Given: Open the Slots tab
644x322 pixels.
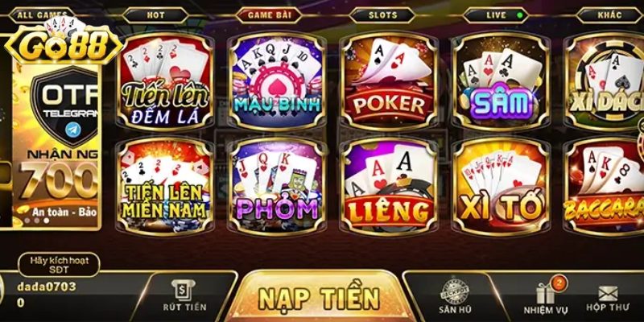Looking at the screenshot, I should [x=382, y=15].
